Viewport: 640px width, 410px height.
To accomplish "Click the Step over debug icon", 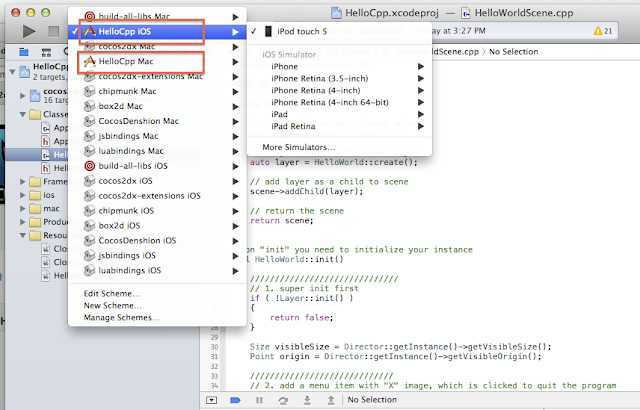I will tap(283, 400).
